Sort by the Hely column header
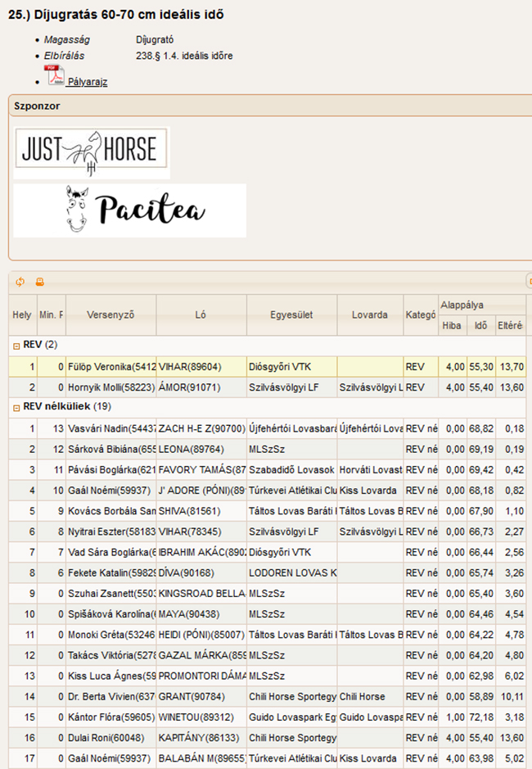The image size is (532, 769). click(22, 314)
